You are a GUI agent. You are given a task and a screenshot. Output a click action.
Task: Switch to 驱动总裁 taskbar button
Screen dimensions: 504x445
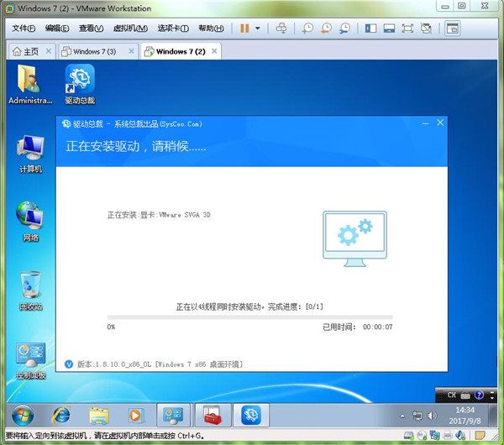click(251, 415)
